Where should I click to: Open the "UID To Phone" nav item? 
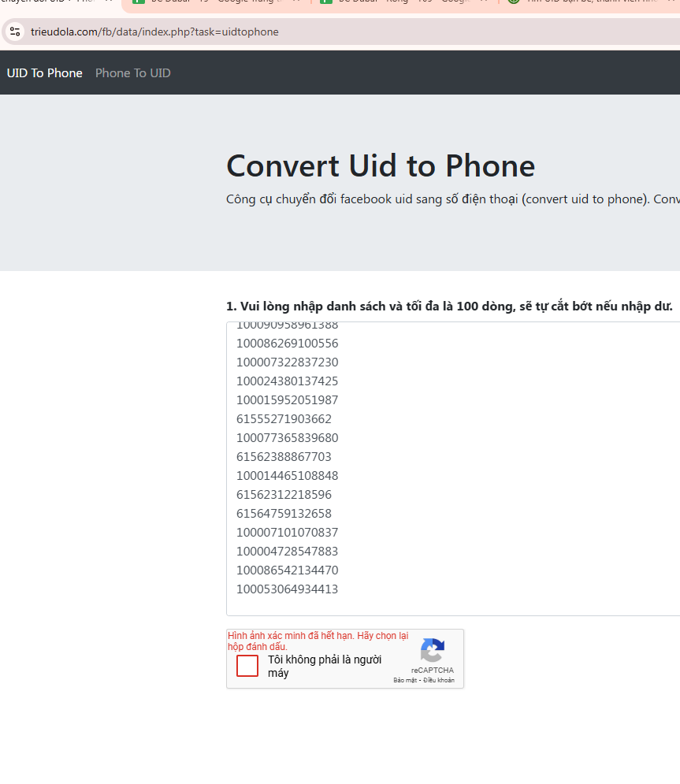45,73
